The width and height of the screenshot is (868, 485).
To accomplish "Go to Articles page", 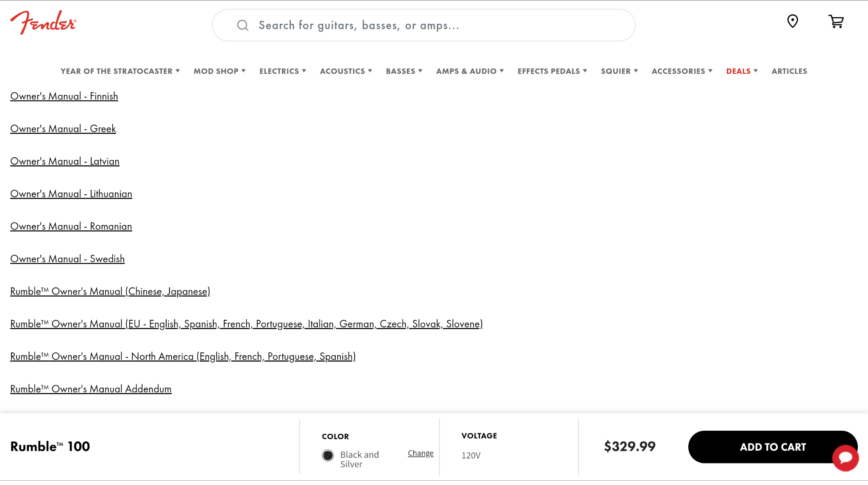I will coord(789,71).
